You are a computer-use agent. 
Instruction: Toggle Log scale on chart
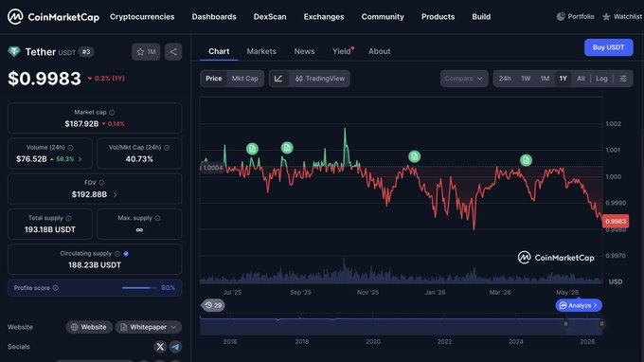pyautogui.click(x=601, y=79)
